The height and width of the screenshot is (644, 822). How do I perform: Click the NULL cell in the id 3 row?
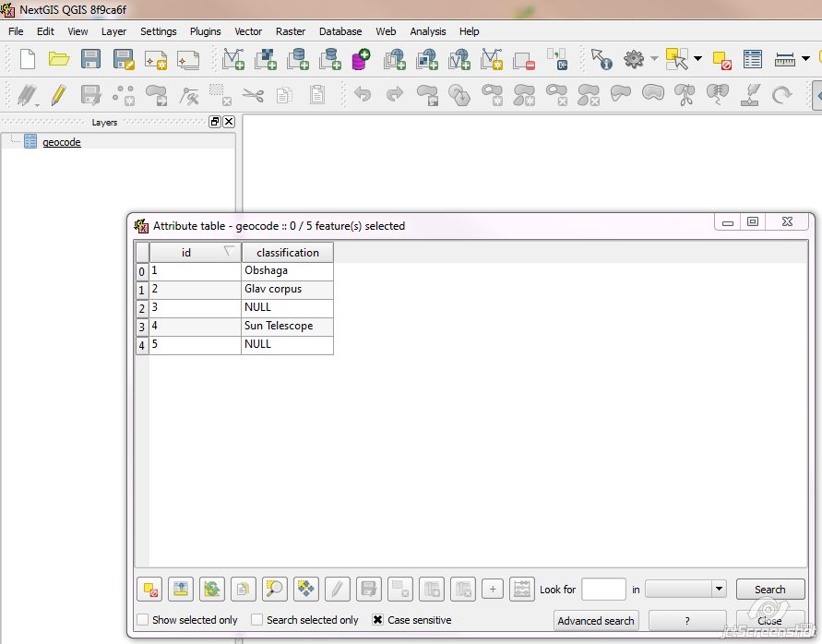click(287, 308)
